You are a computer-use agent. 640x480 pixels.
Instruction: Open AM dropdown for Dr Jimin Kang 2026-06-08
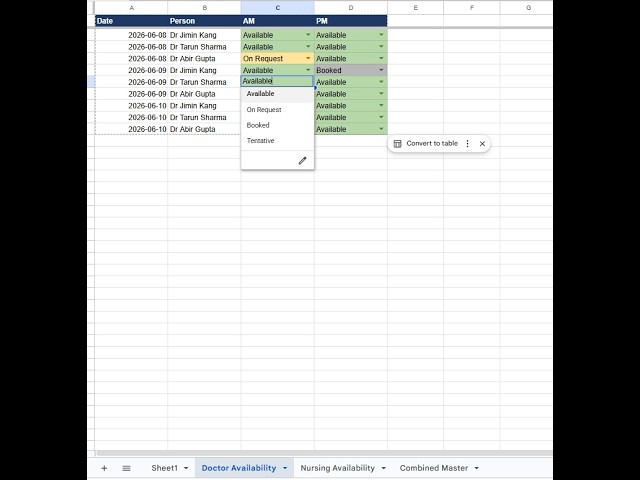[308, 35]
